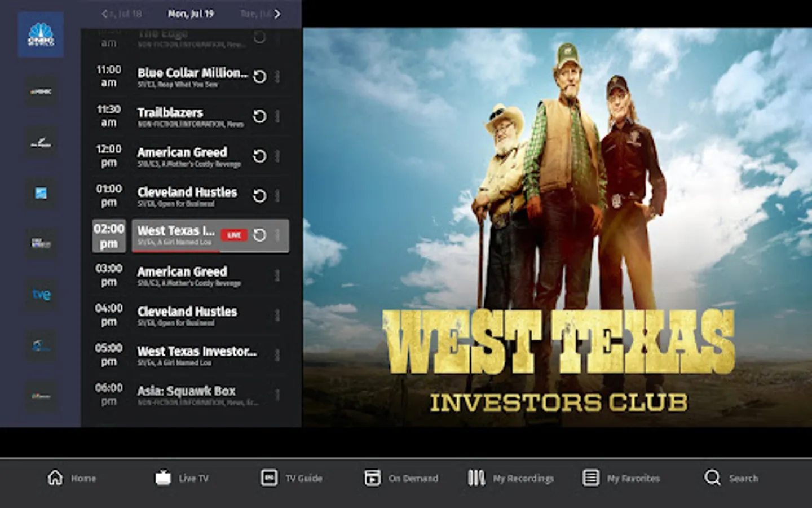Restart the live West Texas program
812x508 pixels.
point(259,235)
